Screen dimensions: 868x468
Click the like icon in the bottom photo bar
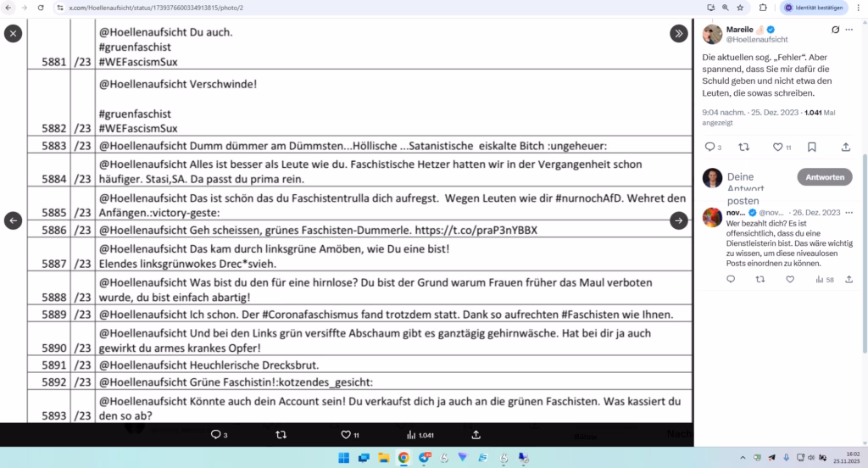[x=345, y=435]
